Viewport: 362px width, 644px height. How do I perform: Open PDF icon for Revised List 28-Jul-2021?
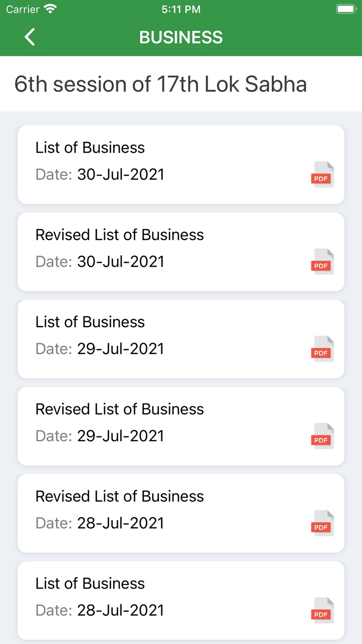pos(322,523)
